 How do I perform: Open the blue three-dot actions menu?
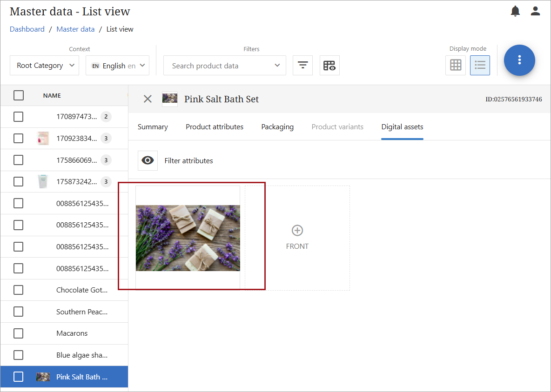519,60
